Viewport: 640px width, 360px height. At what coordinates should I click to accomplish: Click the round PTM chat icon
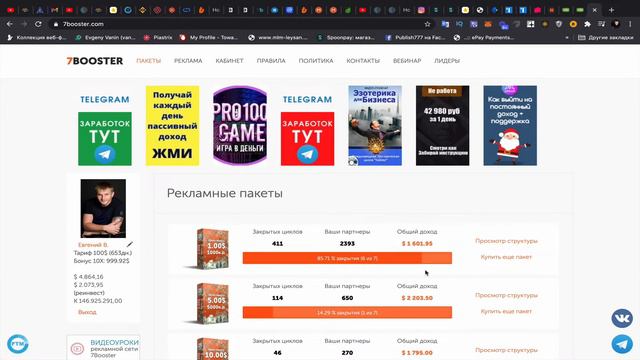click(x=18, y=344)
